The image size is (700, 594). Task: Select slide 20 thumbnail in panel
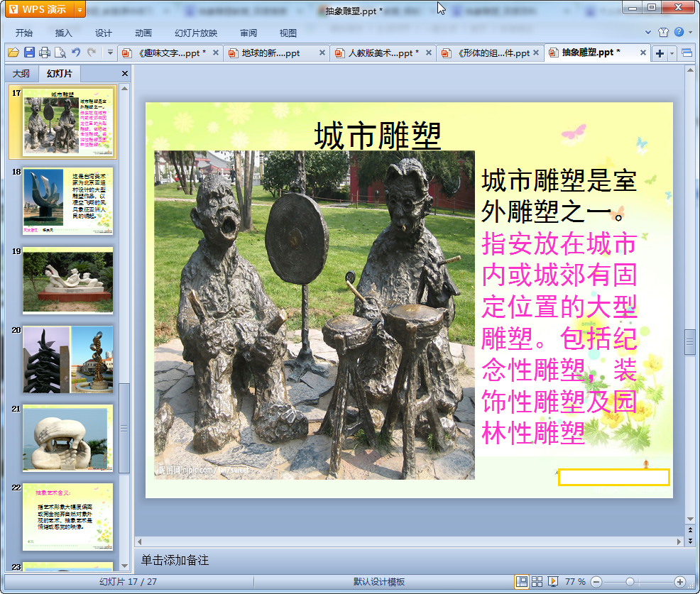click(x=68, y=359)
